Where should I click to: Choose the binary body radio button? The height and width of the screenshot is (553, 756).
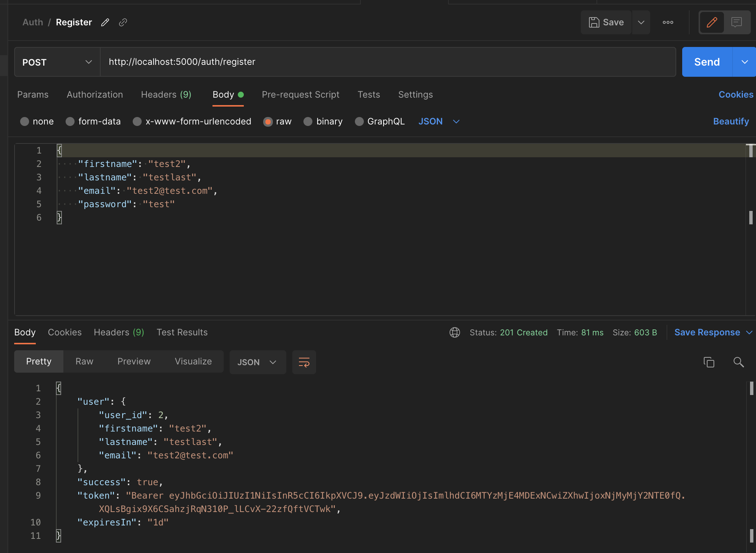pyautogui.click(x=308, y=121)
